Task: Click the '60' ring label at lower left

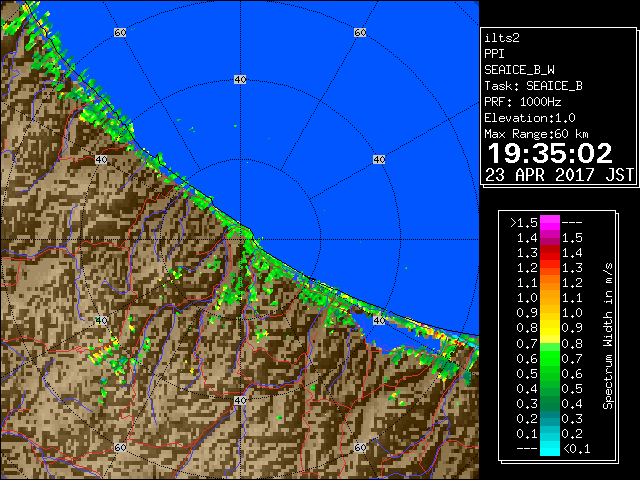Action: [120, 448]
